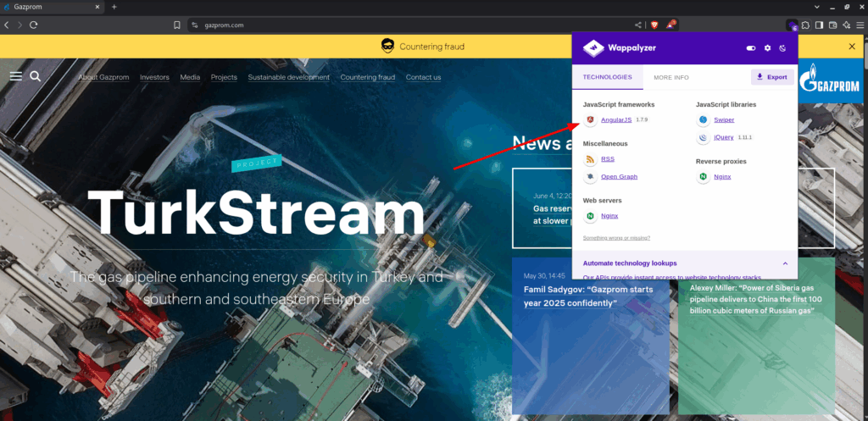
Task: Bookmark this page icon in address bar
Action: pos(177,25)
